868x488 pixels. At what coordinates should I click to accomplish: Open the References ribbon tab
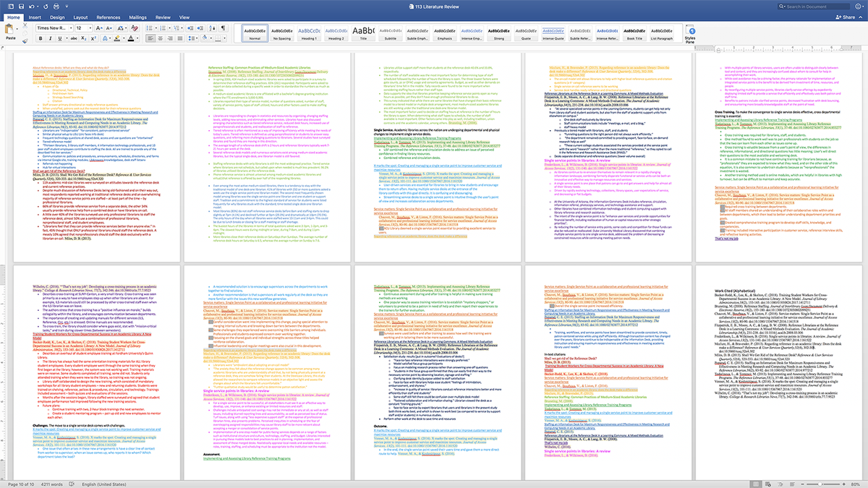tap(109, 17)
